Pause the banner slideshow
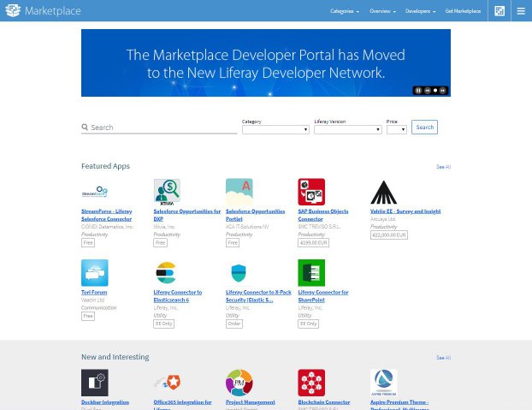This screenshot has height=410, width=532. (x=418, y=91)
